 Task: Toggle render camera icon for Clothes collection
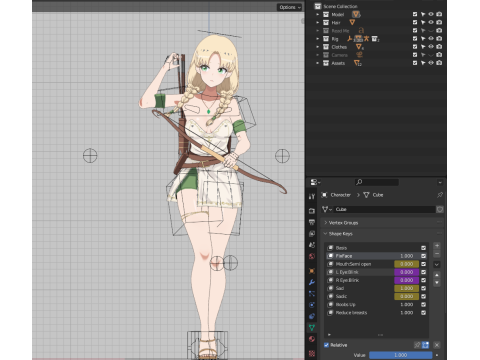point(439,47)
